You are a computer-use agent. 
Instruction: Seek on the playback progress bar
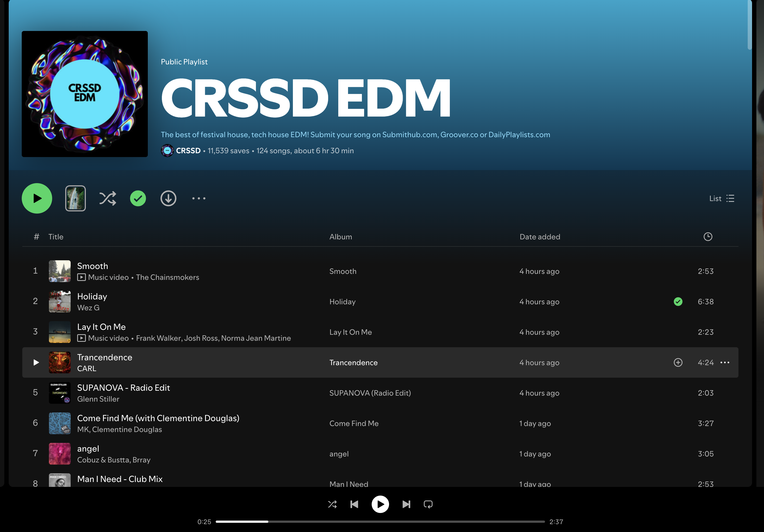click(x=380, y=522)
